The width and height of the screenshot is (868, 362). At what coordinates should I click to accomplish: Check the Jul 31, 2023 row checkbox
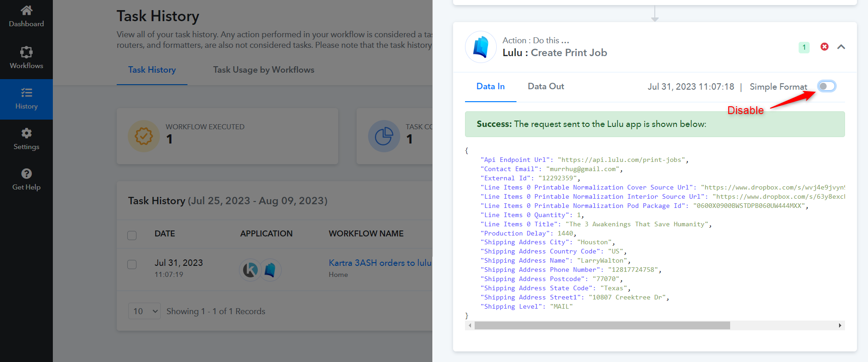(132, 264)
